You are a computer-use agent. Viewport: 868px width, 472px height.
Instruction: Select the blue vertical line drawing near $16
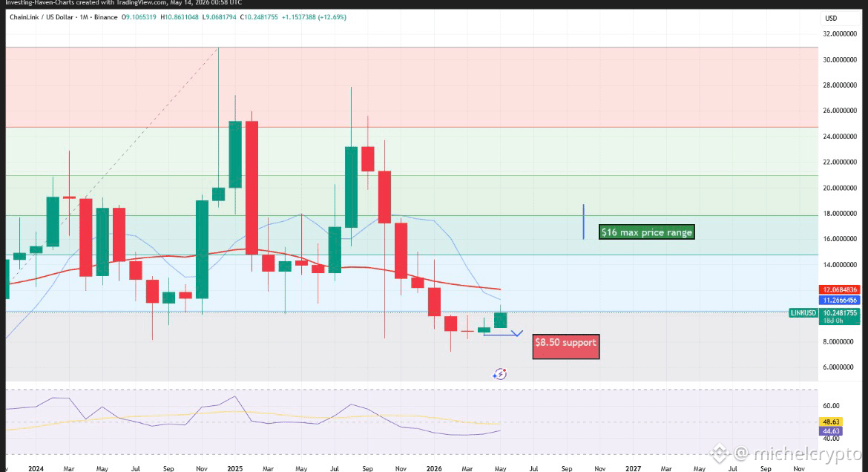(x=583, y=222)
